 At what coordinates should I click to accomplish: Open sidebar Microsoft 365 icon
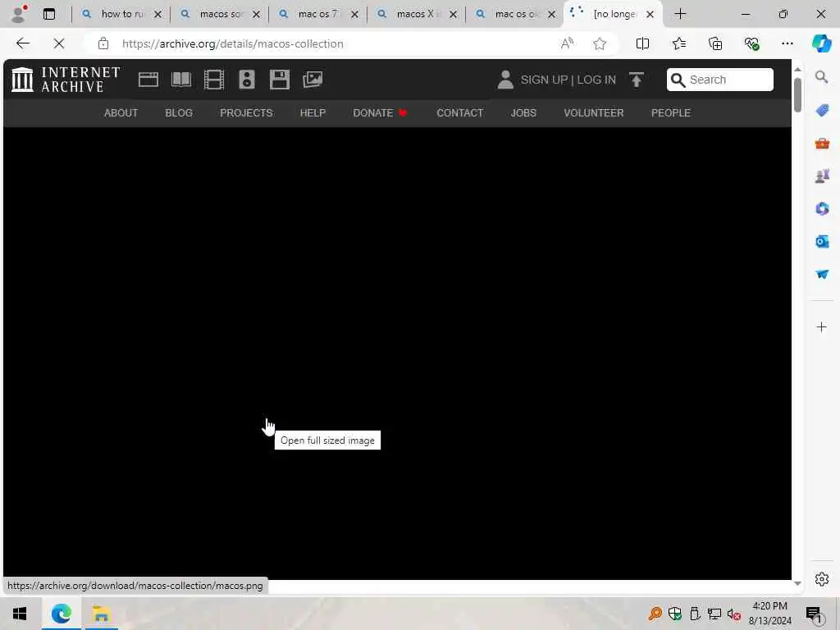[x=821, y=208]
